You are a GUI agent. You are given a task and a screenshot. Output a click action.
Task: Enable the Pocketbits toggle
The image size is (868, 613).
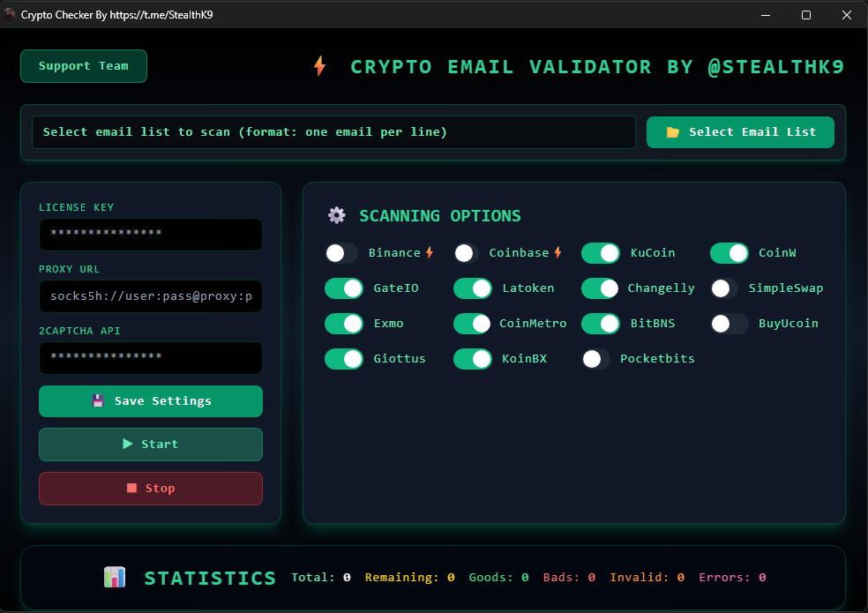click(595, 359)
